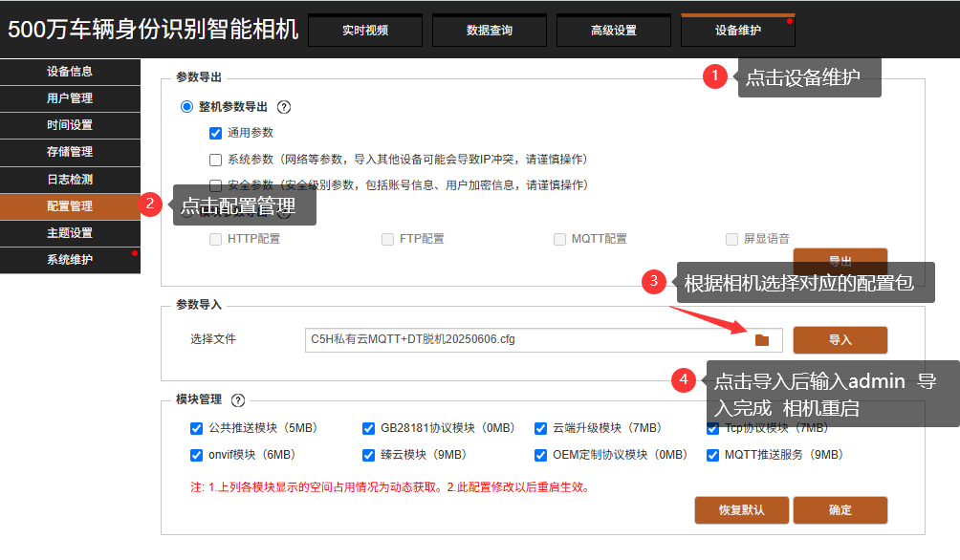Select 日志检测 in sidebar
This screenshot has width=960, height=560.
click(x=70, y=180)
